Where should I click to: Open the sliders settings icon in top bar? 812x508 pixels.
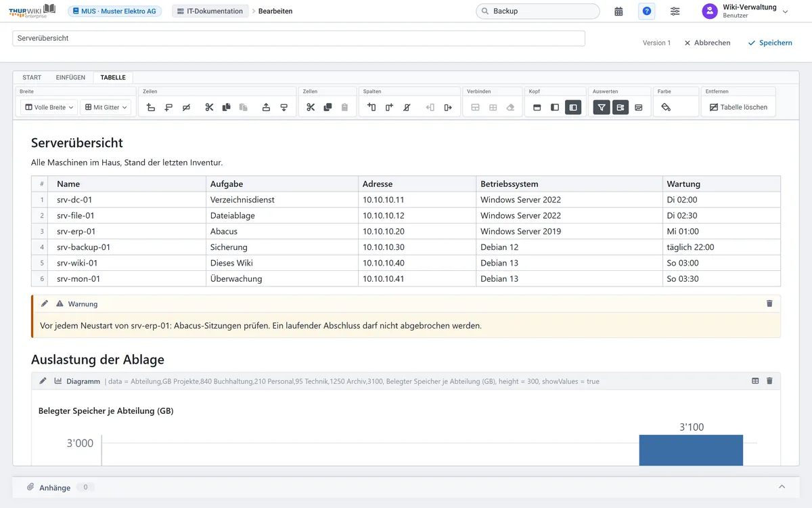point(675,12)
